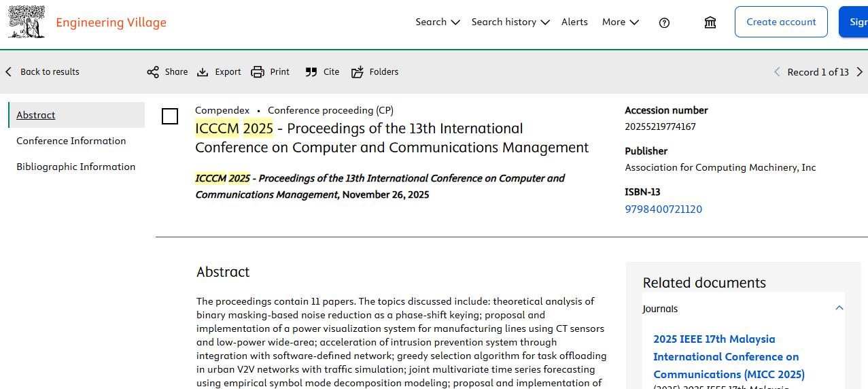
Task: Collapse the Journals related documents section
Action: (839, 308)
